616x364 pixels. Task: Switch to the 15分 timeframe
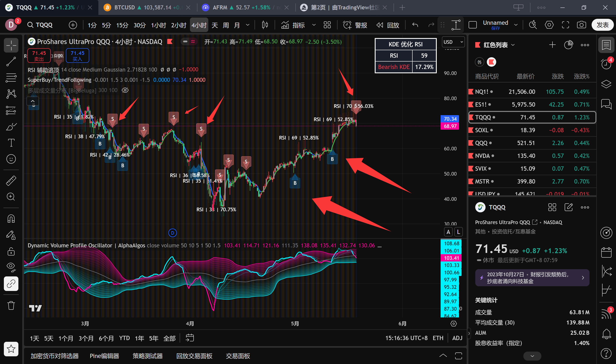point(122,25)
